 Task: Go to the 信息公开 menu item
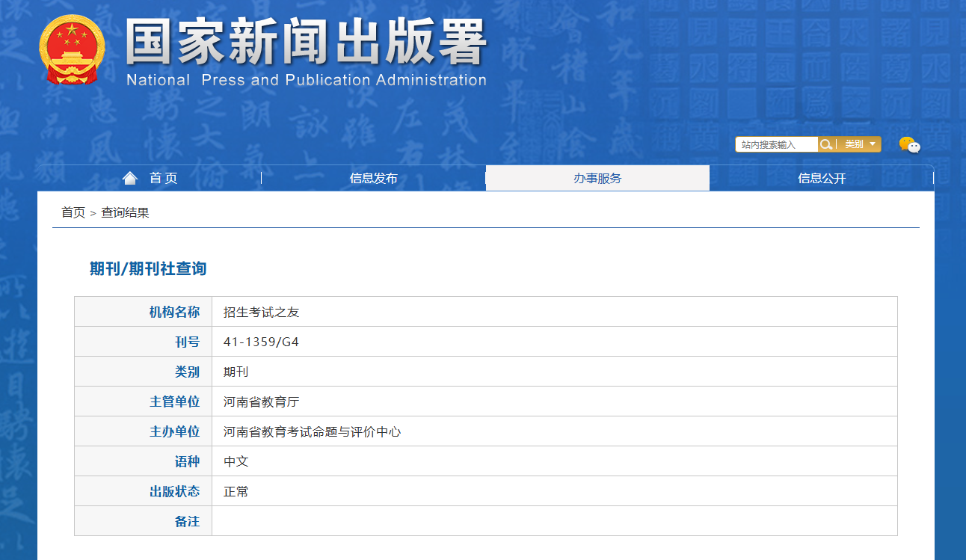coord(822,178)
